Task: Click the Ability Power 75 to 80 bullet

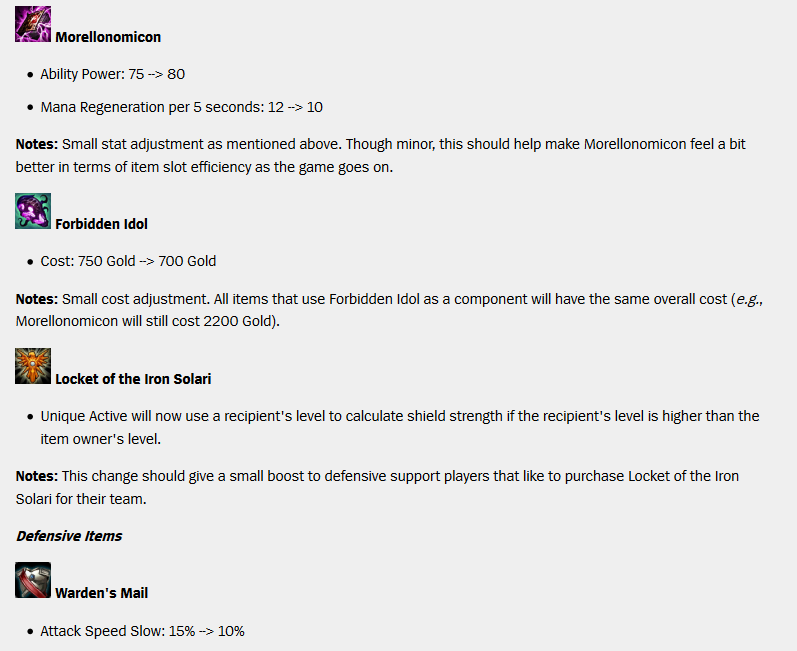Action: (113, 74)
